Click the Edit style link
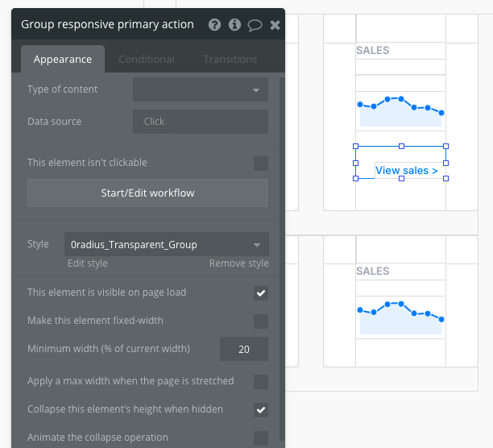This screenshot has height=448, width=493. coord(88,263)
